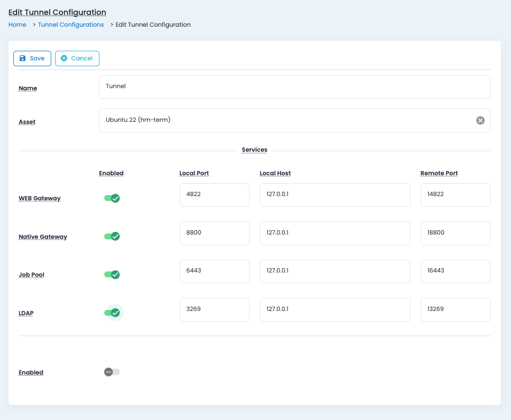Switch off the LDAP enabled toggle
Screen dimensions: 511x420
[x=112, y=313]
